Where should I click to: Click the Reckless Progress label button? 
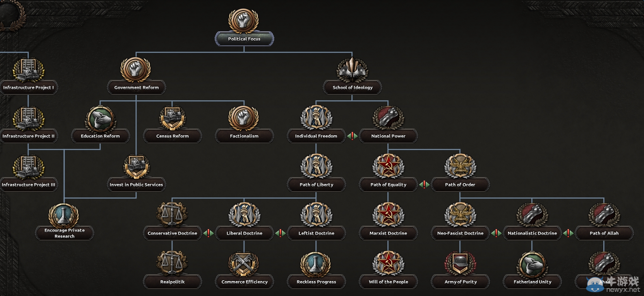(316, 282)
